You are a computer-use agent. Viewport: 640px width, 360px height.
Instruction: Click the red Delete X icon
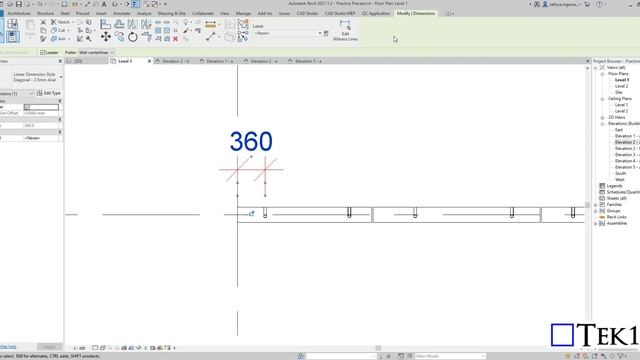(x=176, y=39)
